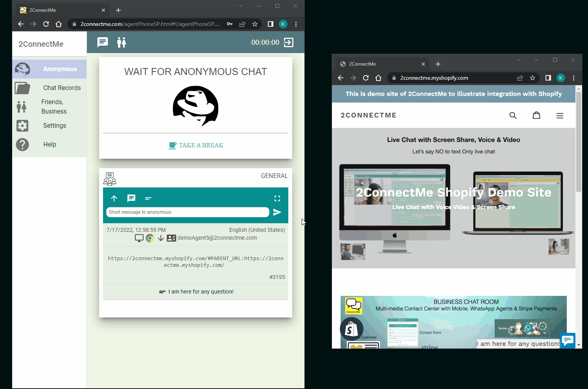Click the 'I am here for any question!' message
Image resolution: width=588 pixels, height=389 pixels.
point(195,292)
